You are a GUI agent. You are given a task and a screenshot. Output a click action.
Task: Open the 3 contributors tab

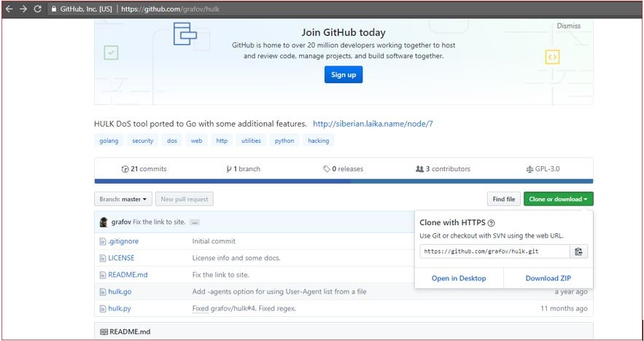[443, 168]
